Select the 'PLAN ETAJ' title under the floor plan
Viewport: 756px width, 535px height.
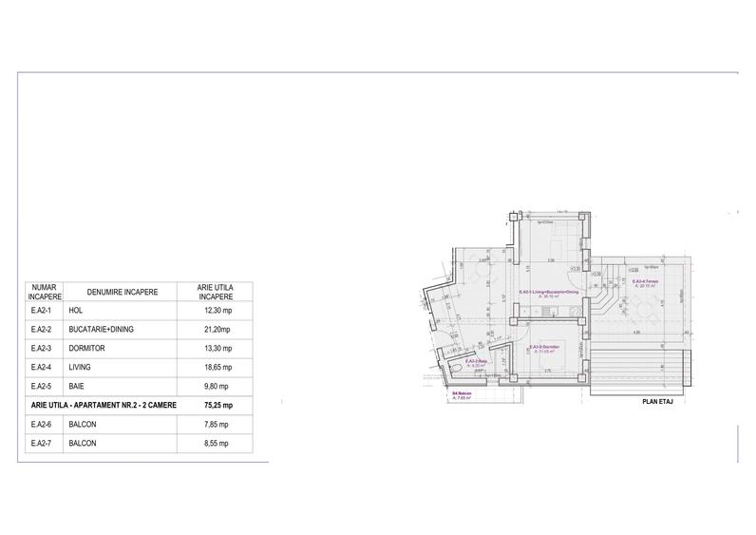657,401
